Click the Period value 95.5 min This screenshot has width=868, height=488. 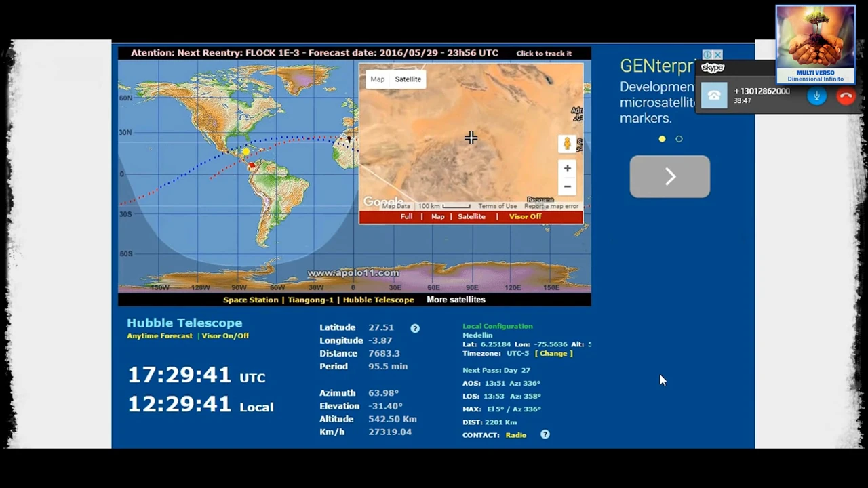click(x=388, y=366)
